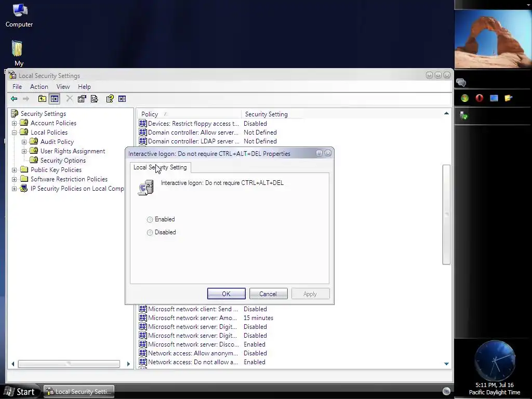Click the policy list scroll-down arrow

(x=446, y=364)
